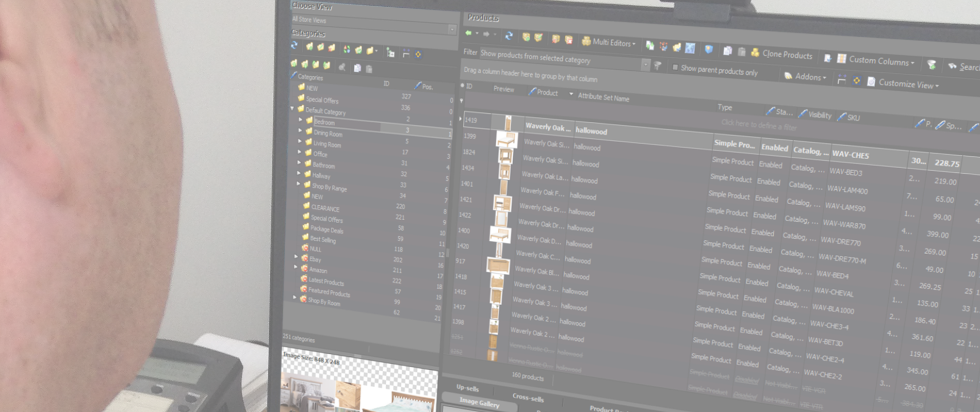Screen dimensions: 980x412
Task: Select the Office category
Action: tap(320, 154)
